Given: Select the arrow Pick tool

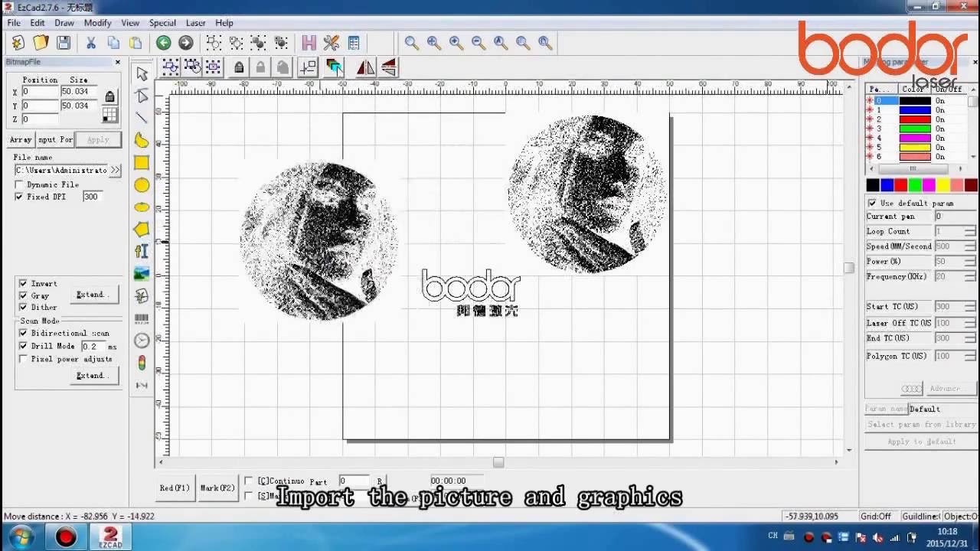Looking at the screenshot, I should [x=142, y=73].
